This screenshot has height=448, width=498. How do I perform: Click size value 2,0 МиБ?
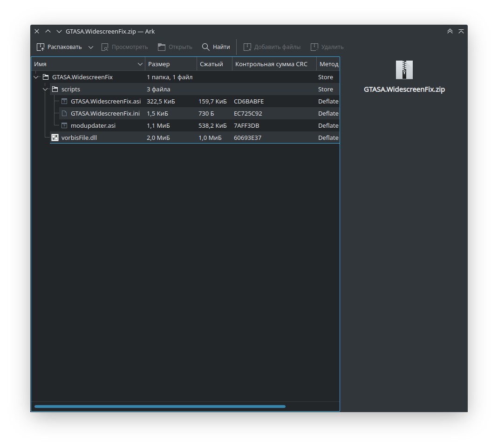[158, 138]
